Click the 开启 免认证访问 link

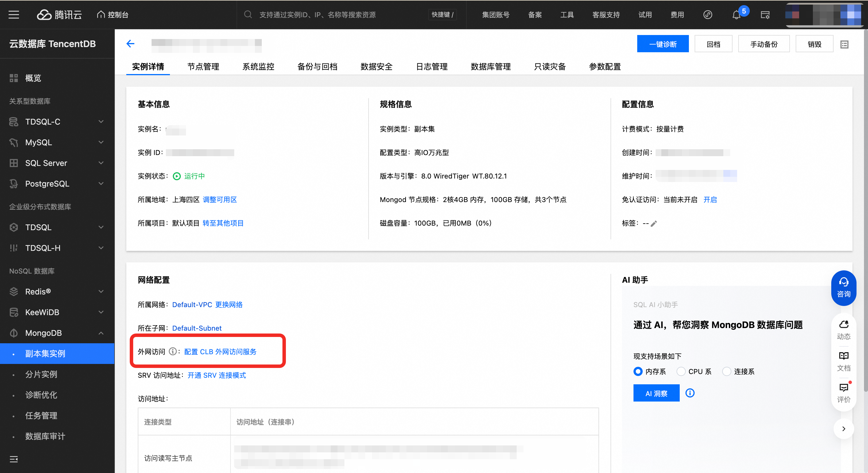[710, 199]
